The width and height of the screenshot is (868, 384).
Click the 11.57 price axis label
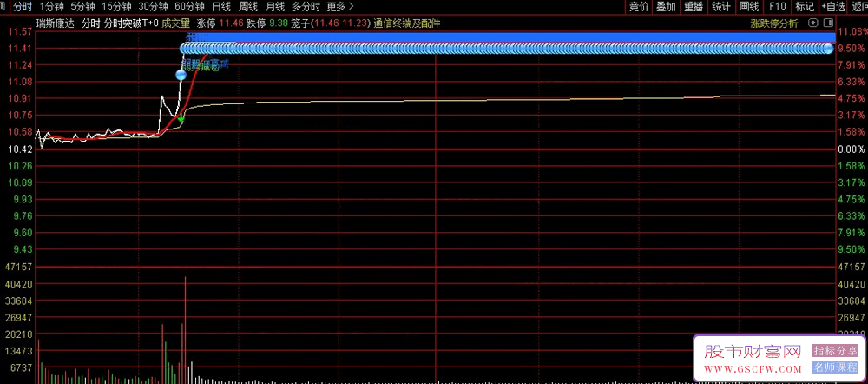(x=19, y=31)
